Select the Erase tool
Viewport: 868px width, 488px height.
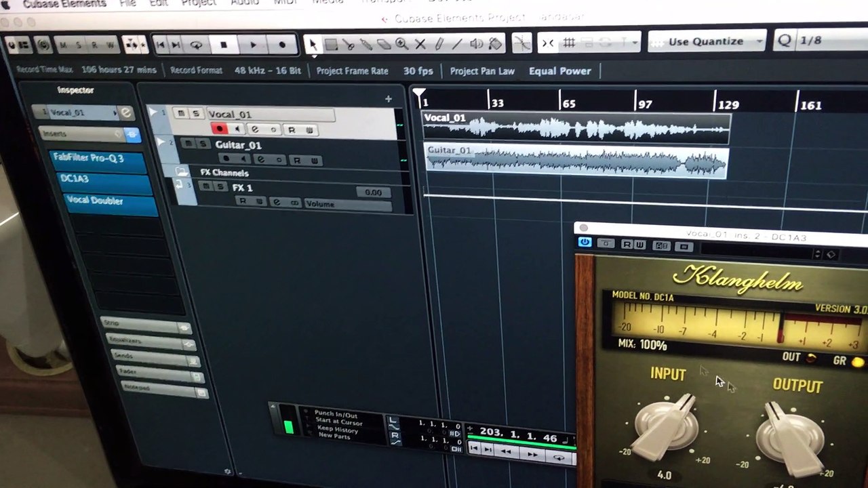pyautogui.click(x=384, y=44)
